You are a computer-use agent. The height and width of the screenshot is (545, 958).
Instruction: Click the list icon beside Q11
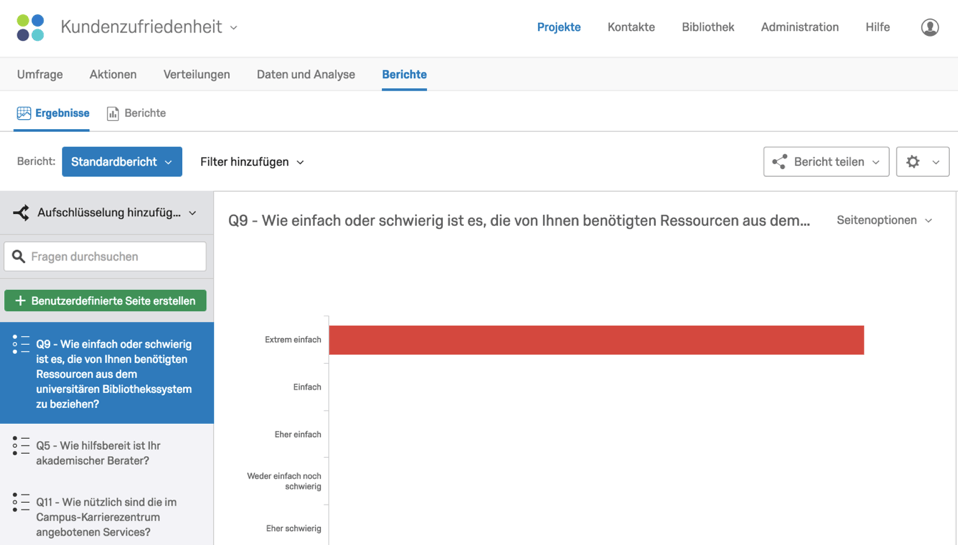pos(21,502)
